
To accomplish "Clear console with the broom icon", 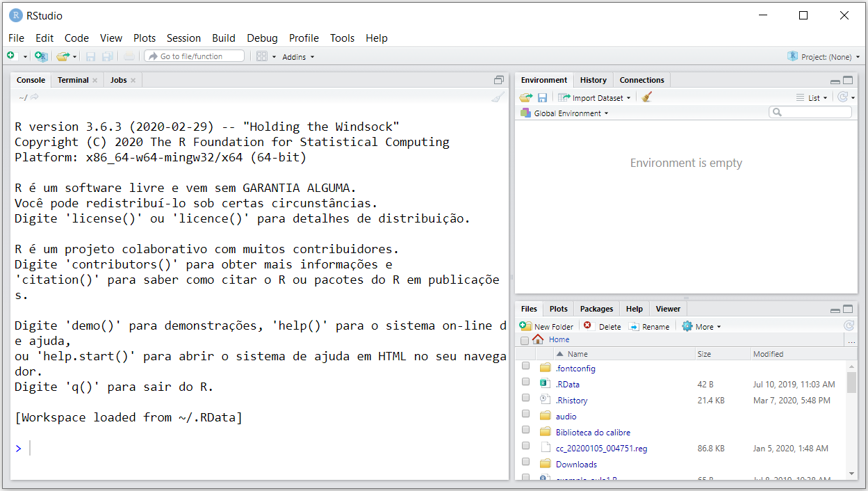I will (498, 97).
